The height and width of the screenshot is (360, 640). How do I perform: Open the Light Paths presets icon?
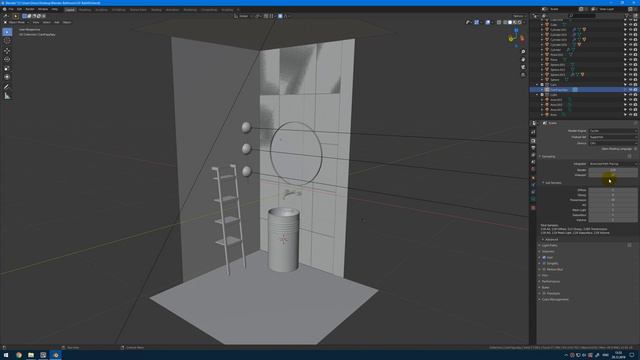point(629,245)
